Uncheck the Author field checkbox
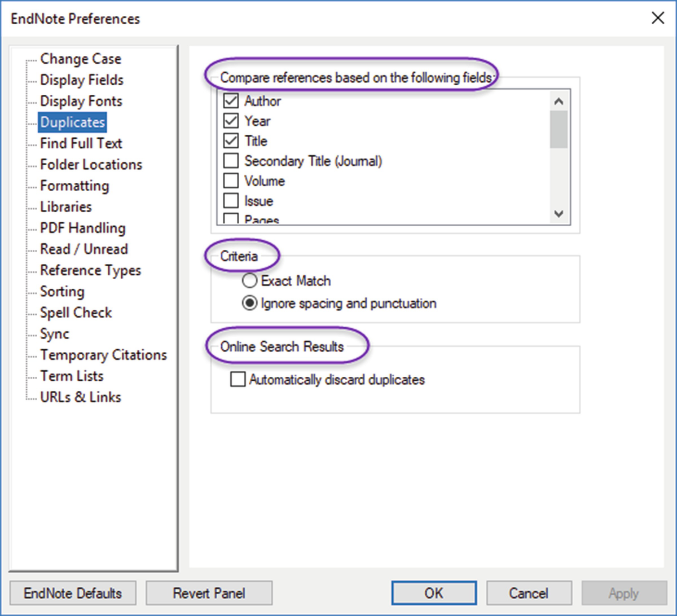 pos(231,101)
